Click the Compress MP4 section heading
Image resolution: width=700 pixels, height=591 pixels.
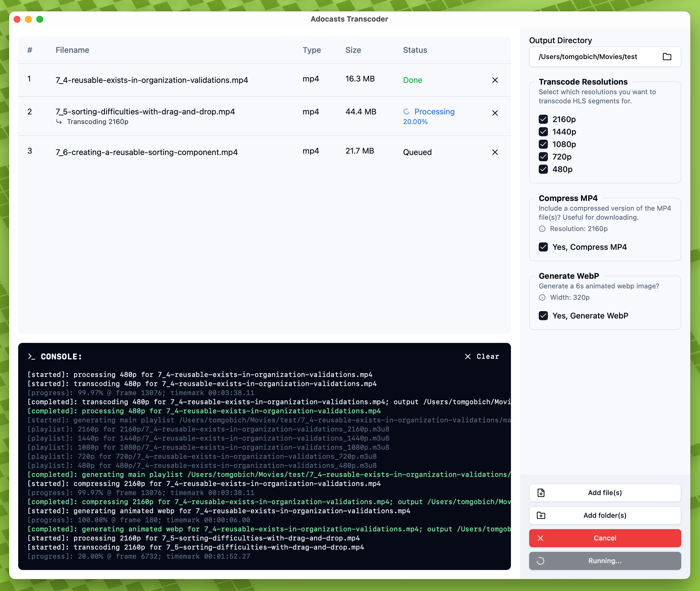tap(568, 198)
